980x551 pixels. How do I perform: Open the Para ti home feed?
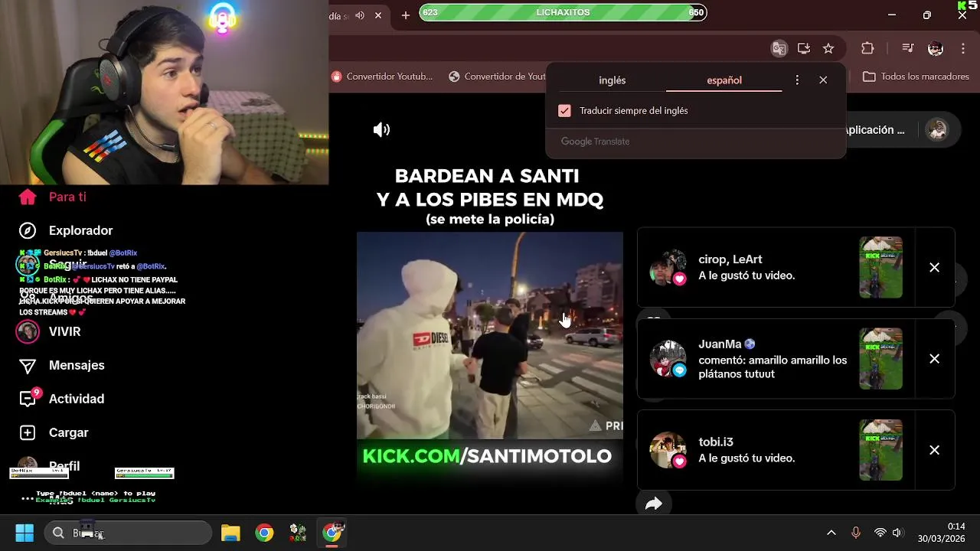click(x=52, y=197)
